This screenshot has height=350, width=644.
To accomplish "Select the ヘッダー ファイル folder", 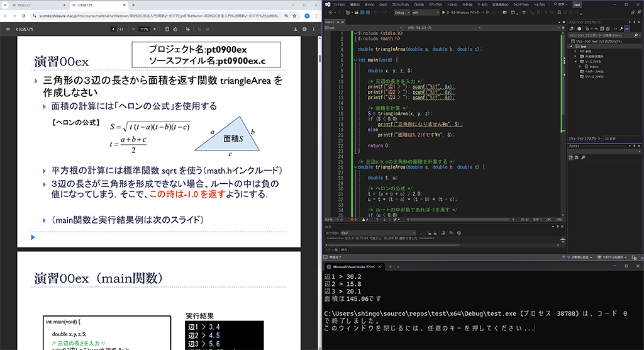I will click(591, 72).
